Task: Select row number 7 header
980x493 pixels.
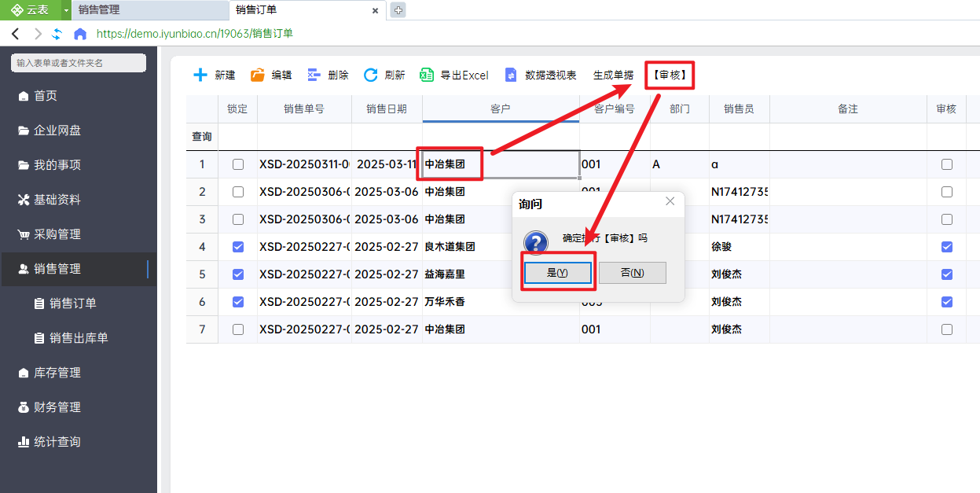Action: pyautogui.click(x=202, y=329)
